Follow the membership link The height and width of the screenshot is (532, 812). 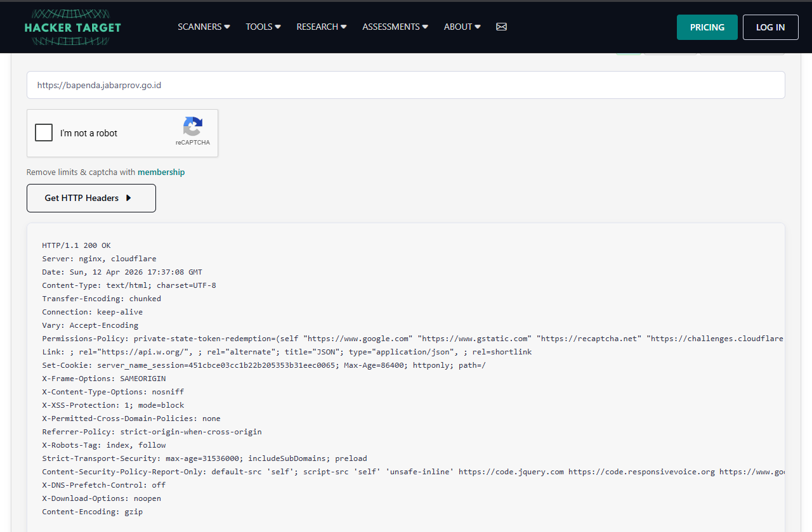click(x=161, y=172)
